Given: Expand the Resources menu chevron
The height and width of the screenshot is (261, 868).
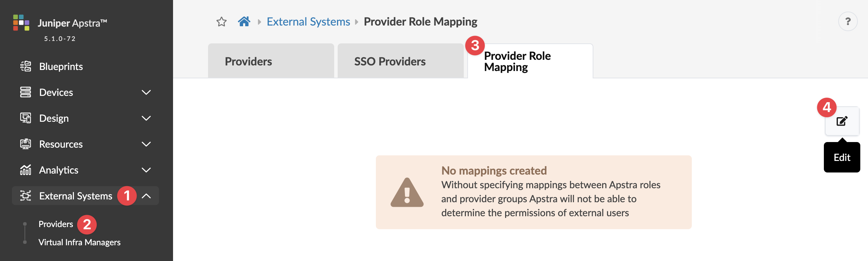Looking at the screenshot, I should tap(146, 144).
